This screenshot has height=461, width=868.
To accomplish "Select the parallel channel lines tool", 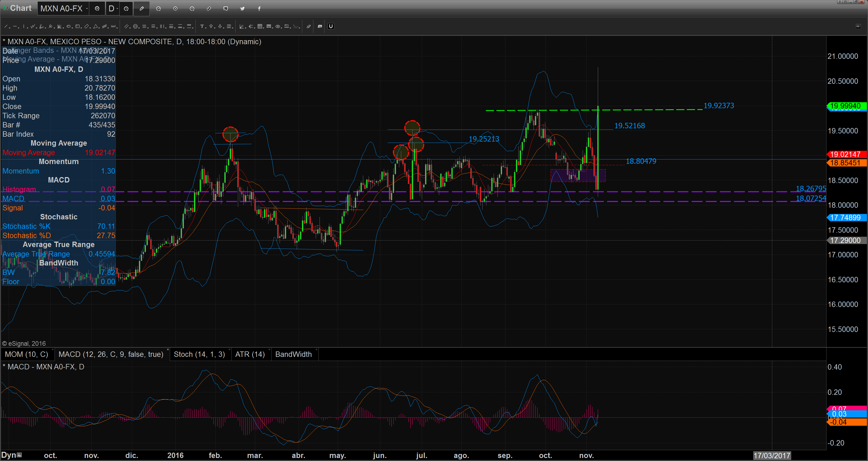I will pos(126,26).
